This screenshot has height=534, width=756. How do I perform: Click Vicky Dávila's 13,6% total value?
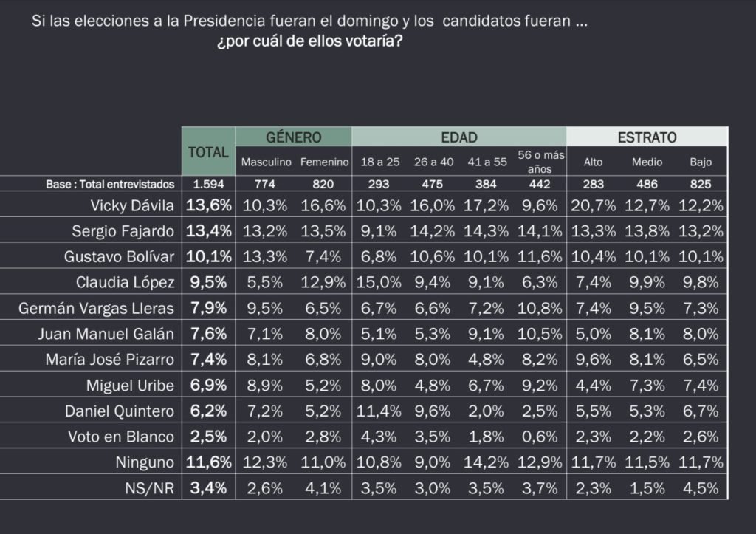click(x=208, y=205)
